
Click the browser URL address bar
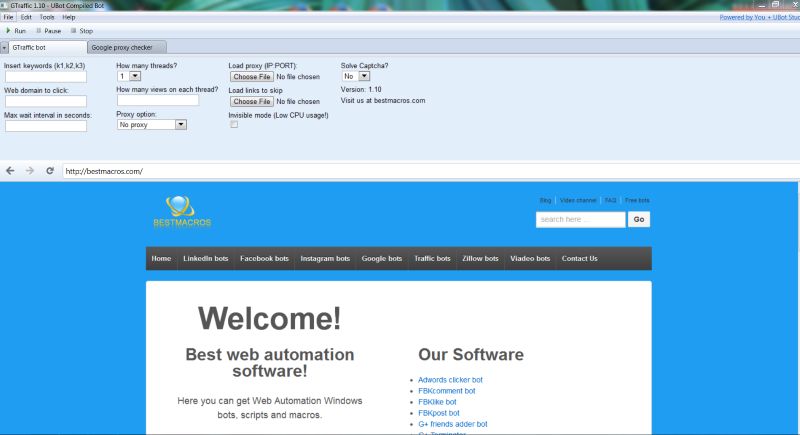429,171
